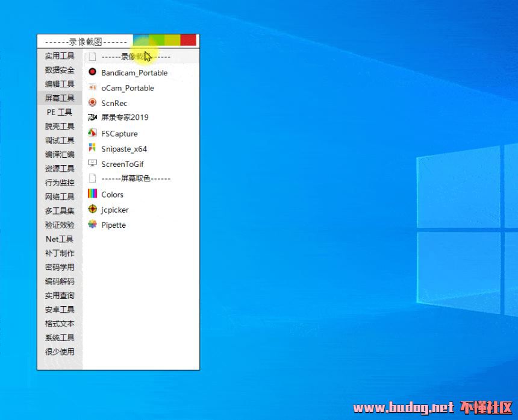
Task: Select the 数据安全 category
Action: [60, 70]
